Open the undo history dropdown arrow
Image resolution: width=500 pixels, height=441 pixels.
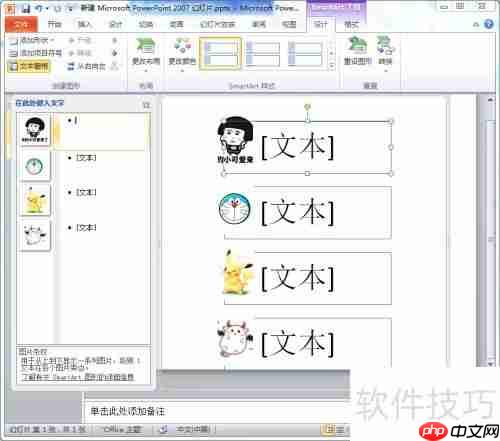click(x=47, y=9)
